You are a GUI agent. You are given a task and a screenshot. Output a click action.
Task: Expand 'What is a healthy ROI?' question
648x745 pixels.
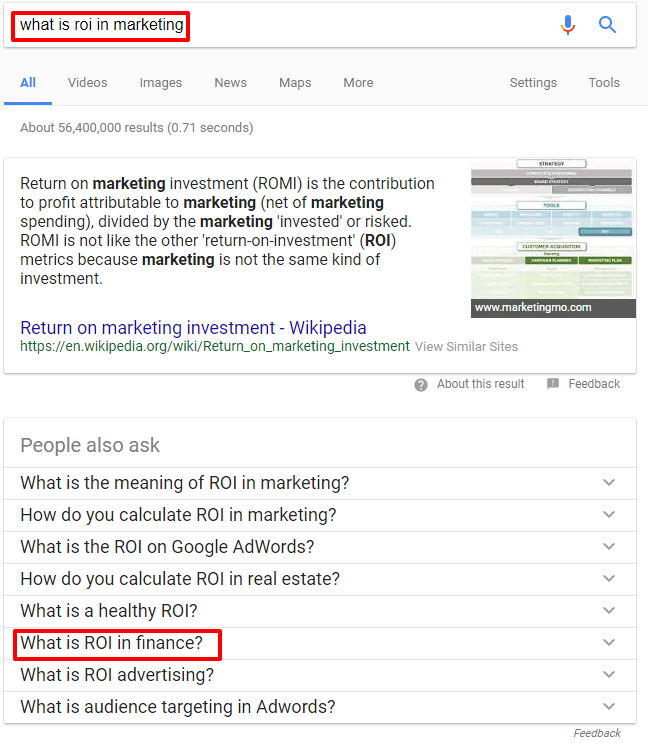[x=320, y=611]
